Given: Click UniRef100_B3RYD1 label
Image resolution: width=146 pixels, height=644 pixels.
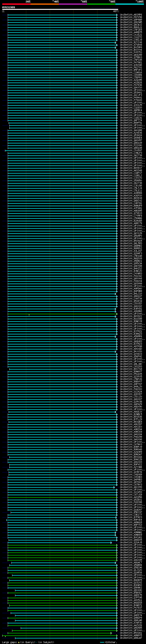Looking at the screenshot, I should tap(131, 309).
